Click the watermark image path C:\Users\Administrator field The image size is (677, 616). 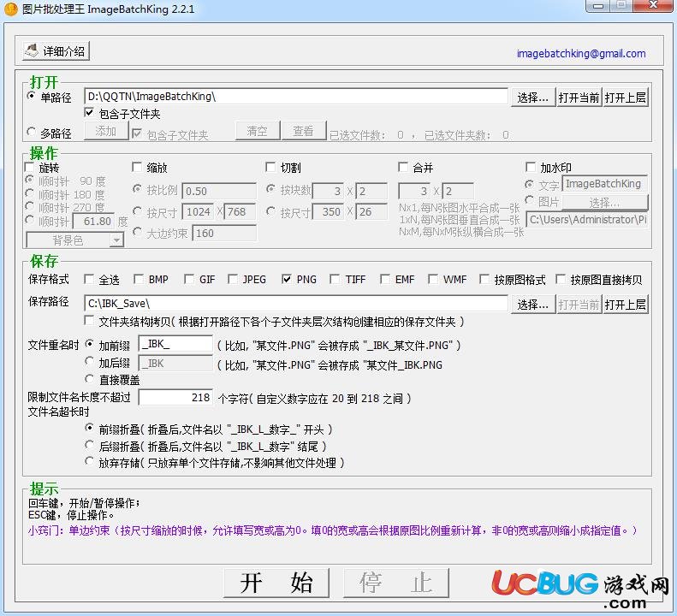click(x=587, y=219)
